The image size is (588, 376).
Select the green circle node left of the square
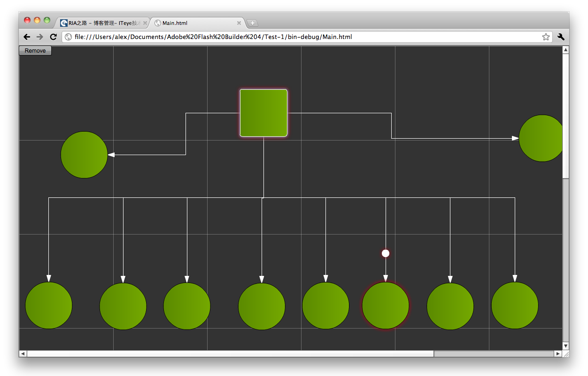84,155
